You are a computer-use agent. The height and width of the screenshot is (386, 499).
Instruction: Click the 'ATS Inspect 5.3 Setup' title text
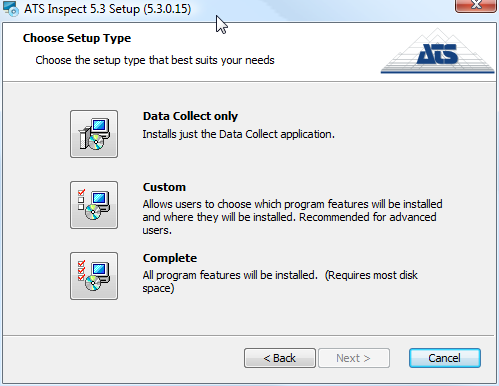82,9
